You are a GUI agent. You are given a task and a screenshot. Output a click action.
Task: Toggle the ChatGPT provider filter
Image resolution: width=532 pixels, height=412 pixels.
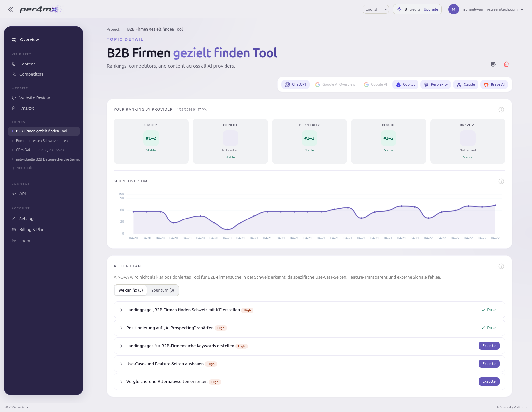(296, 85)
